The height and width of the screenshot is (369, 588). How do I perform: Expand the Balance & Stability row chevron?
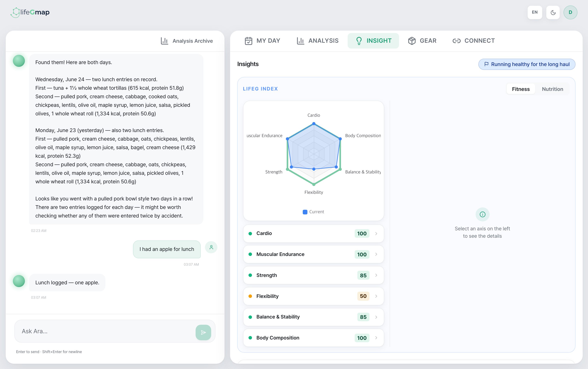click(376, 317)
